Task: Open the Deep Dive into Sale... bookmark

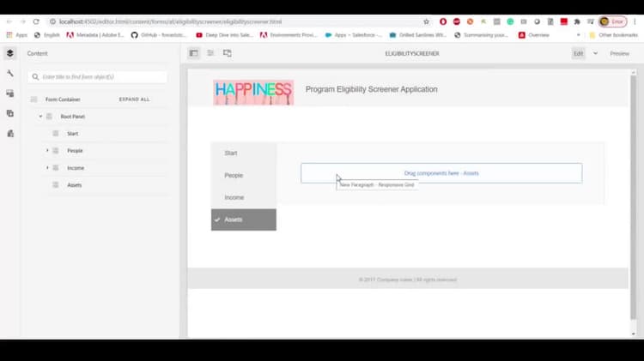Action: click(225, 35)
